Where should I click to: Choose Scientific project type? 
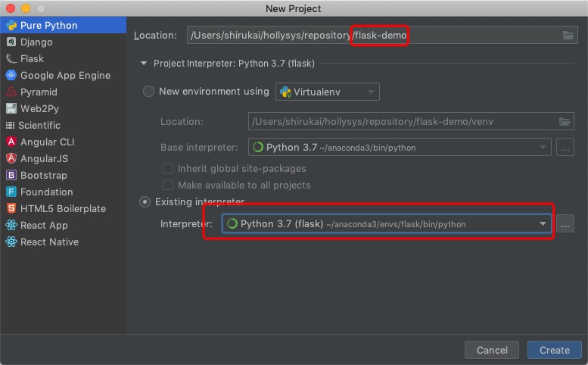coord(63,125)
